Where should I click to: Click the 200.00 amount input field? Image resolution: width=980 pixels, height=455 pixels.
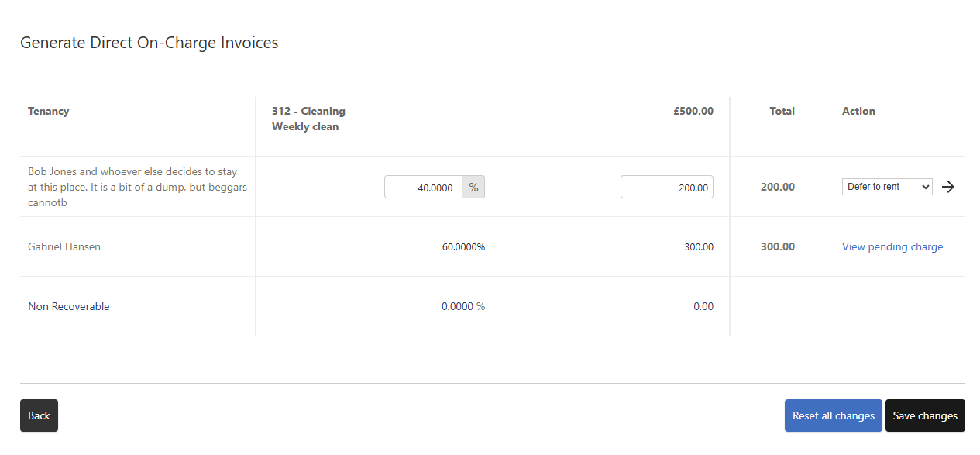coord(666,188)
